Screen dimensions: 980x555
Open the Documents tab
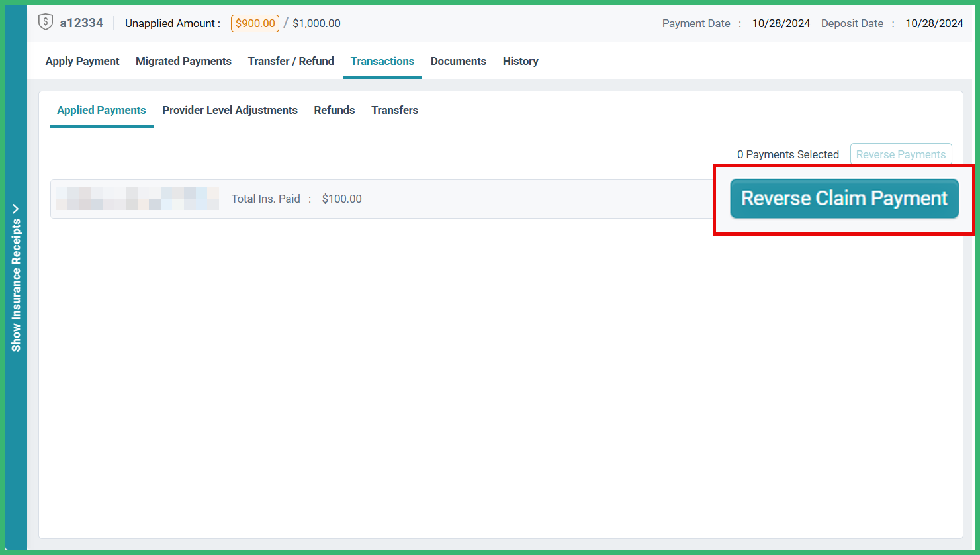tap(458, 61)
